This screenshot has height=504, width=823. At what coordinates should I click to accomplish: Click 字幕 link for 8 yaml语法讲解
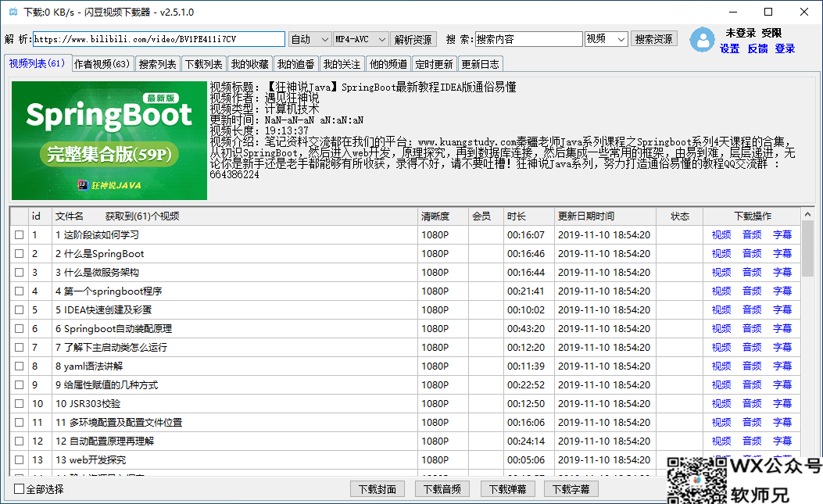point(782,366)
